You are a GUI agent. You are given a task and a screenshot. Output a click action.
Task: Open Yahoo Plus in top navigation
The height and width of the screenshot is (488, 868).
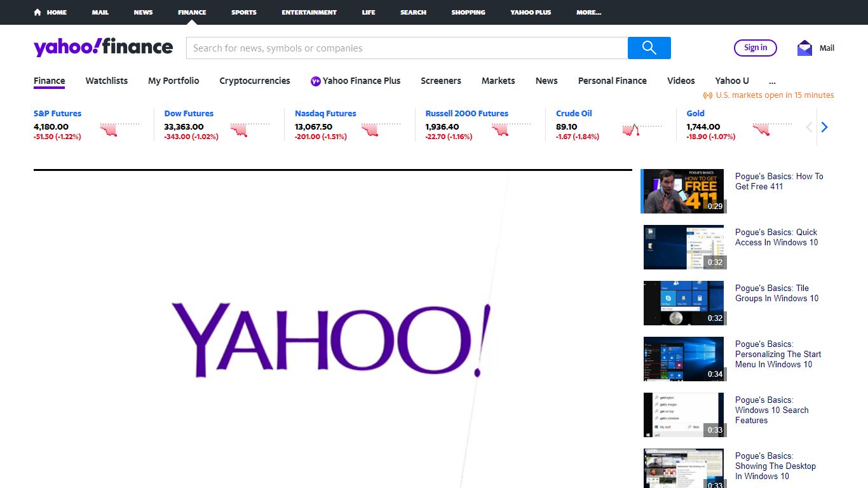click(x=531, y=12)
